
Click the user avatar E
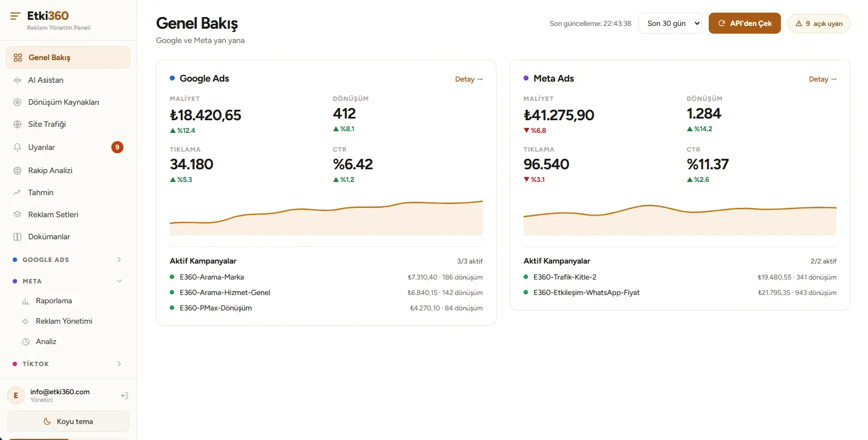16,395
